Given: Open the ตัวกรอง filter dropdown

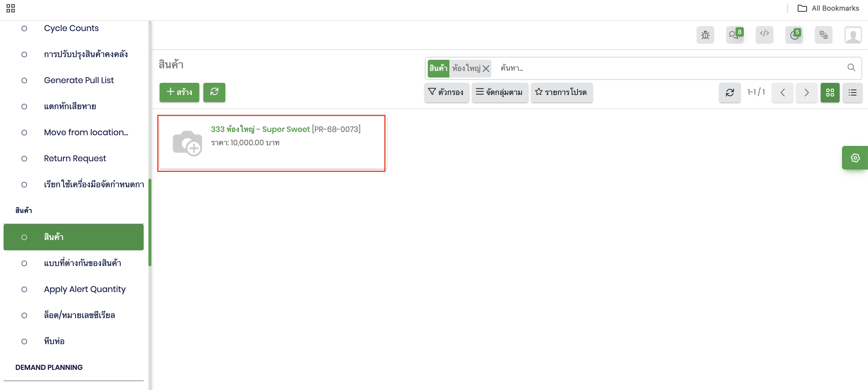Looking at the screenshot, I should click(446, 92).
